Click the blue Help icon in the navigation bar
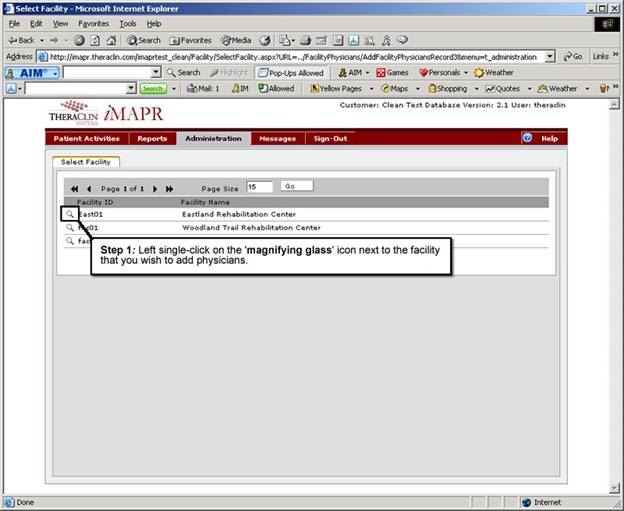624x511 pixels. [527, 138]
